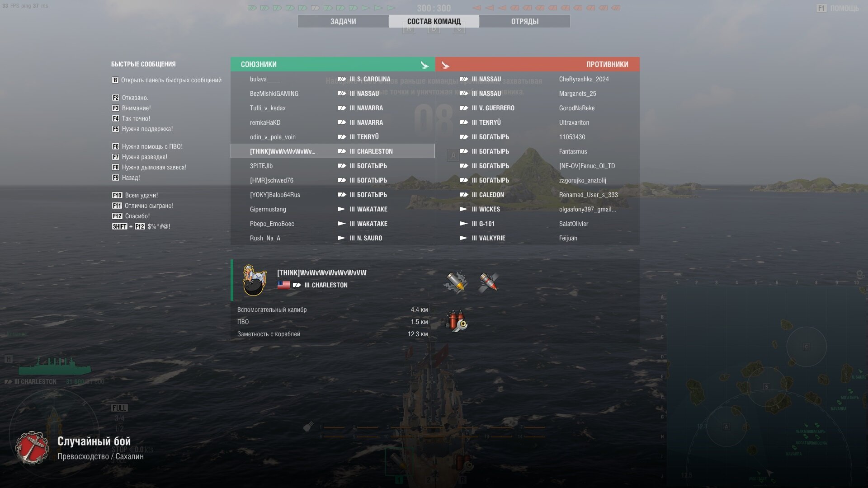Screen dimensions: 868x488
Task: Click the random battle anchor emblem icon
Action: (32, 448)
